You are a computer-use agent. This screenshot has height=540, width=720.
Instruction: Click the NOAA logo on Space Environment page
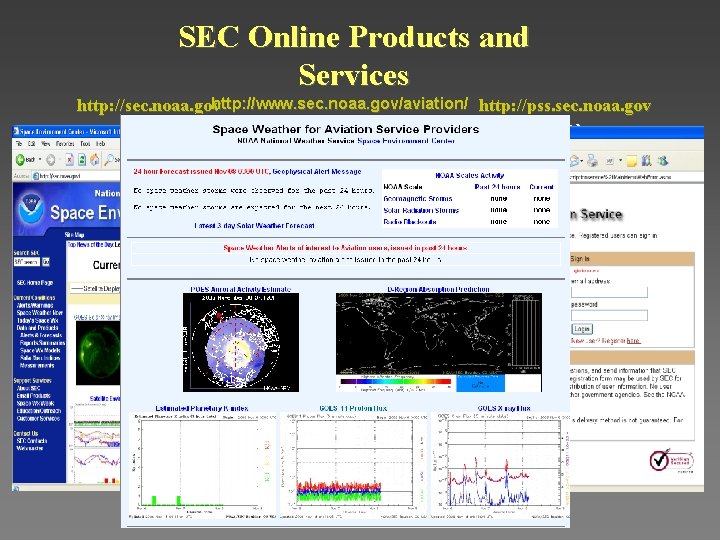[30, 210]
